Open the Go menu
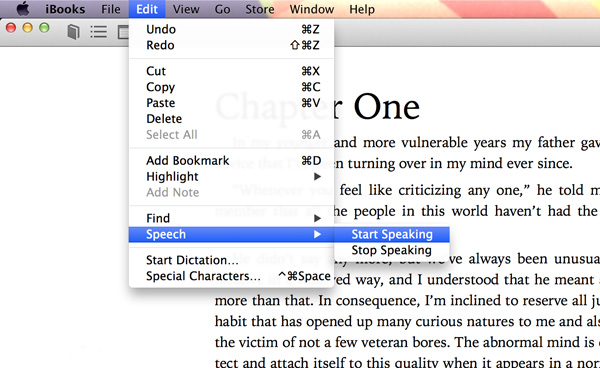Image resolution: width=600 pixels, height=368 pixels. (x=222, y=9)
